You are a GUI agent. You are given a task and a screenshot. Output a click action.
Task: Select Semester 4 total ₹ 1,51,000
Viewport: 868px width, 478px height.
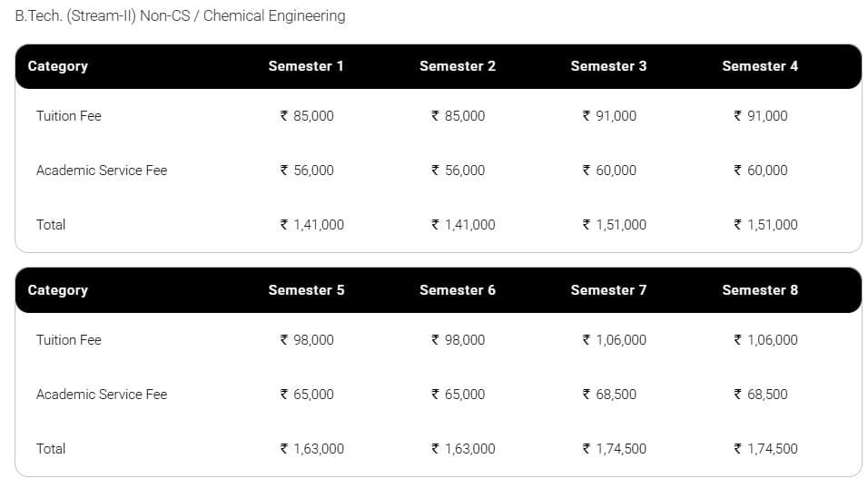(765, 225)
